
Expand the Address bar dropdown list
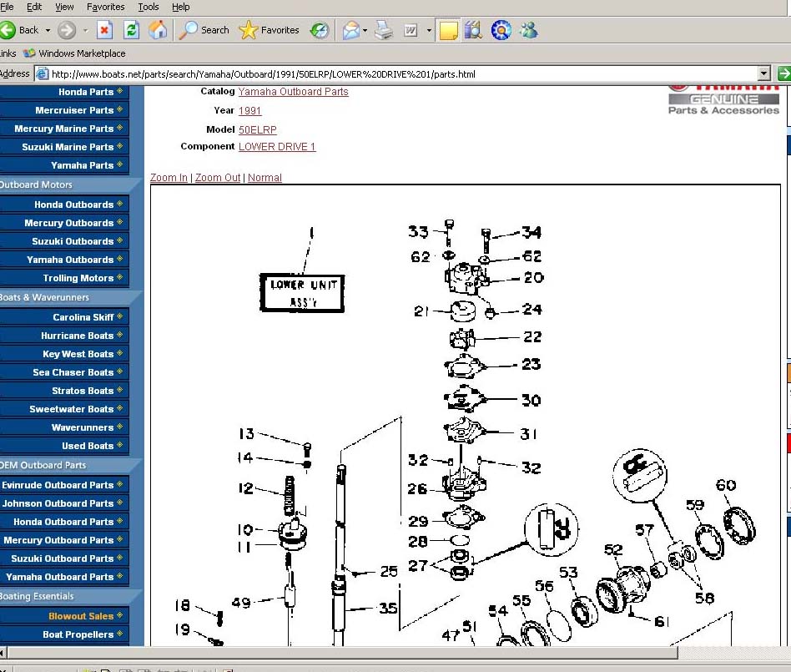763,73
